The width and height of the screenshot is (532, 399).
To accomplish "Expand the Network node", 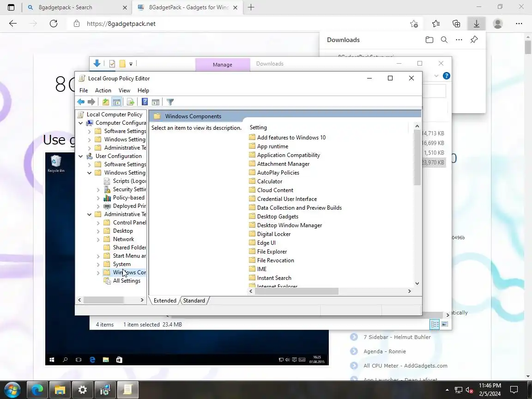I will tap(98, 239).
